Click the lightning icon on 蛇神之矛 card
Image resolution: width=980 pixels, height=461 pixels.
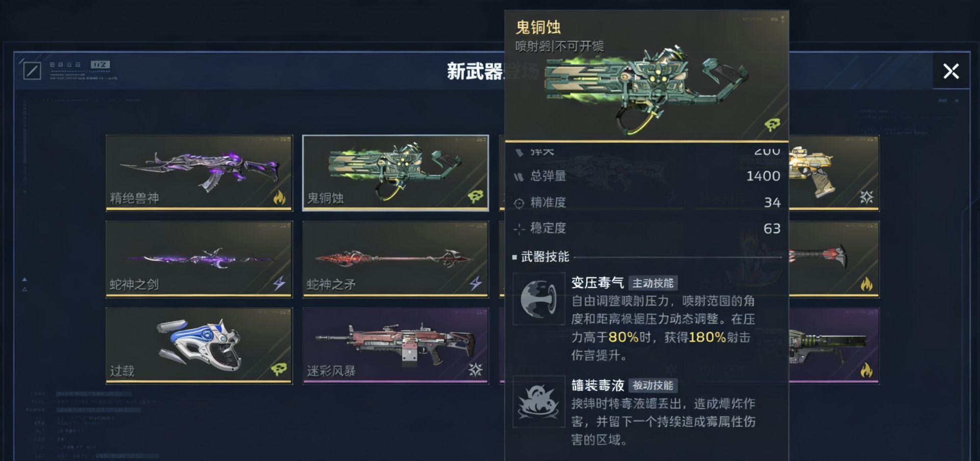click(x=476, y=283)
